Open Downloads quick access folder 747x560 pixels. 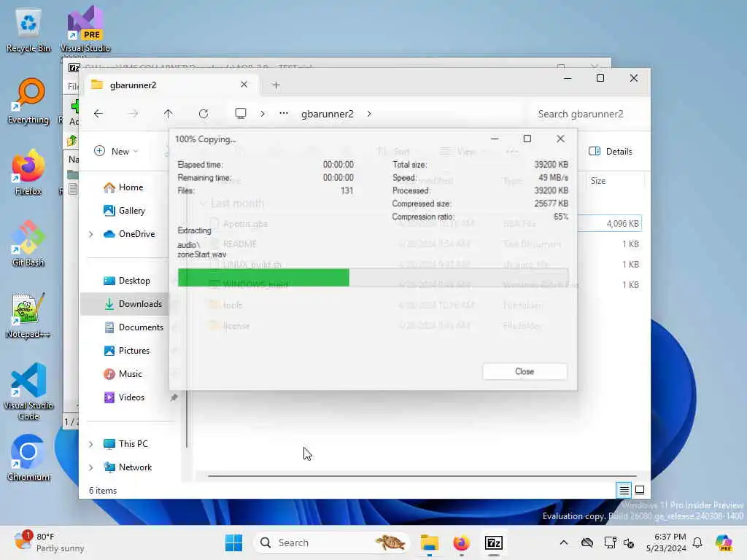tap(133, 304)
